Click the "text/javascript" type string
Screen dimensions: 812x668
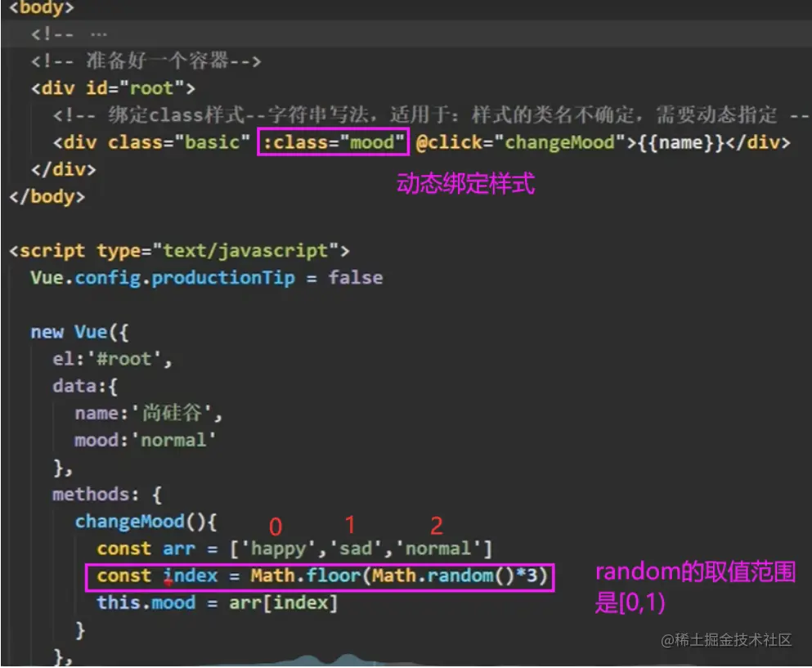pos(245,251)
